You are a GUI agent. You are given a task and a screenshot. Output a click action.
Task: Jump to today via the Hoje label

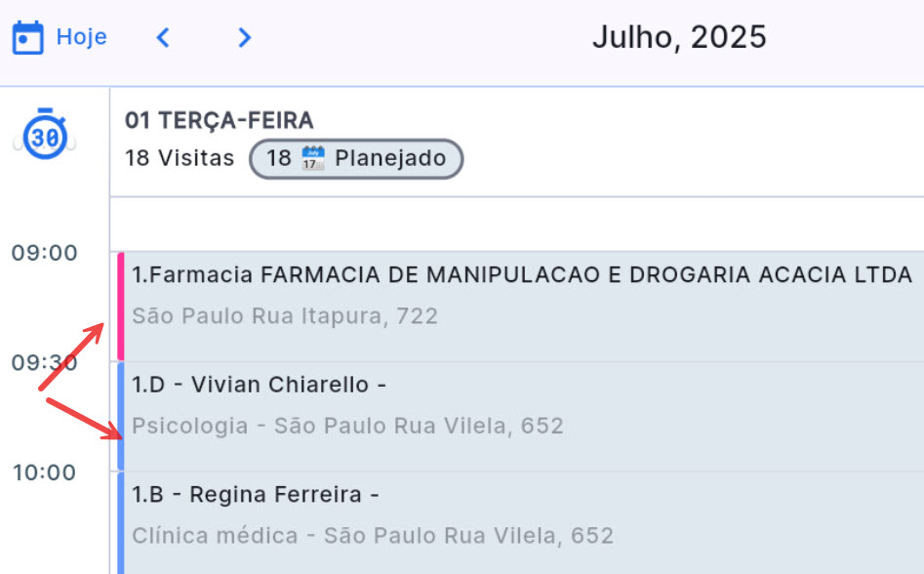click(81, 38)
